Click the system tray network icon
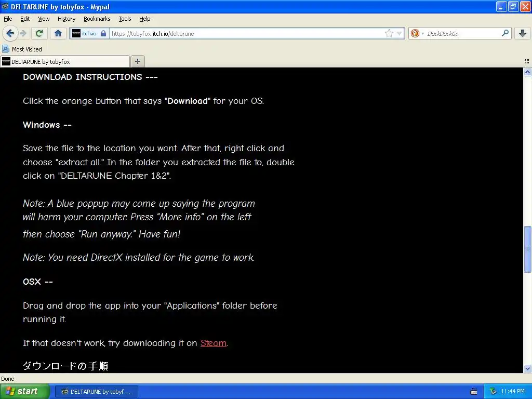532x399 pixels. tap(493, 391)
